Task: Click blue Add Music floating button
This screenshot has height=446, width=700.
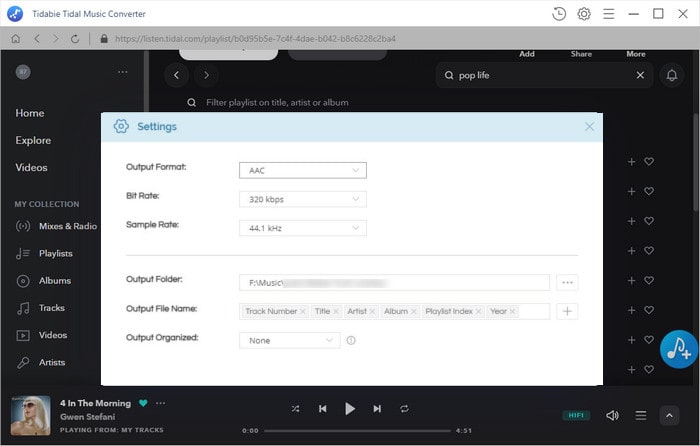Action: pos(679,349)
